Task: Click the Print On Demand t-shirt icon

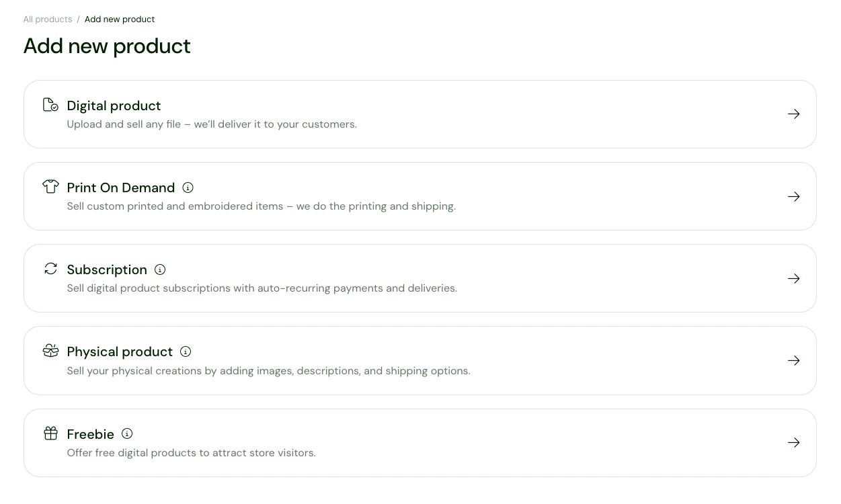Action: [x=50, y=186]
